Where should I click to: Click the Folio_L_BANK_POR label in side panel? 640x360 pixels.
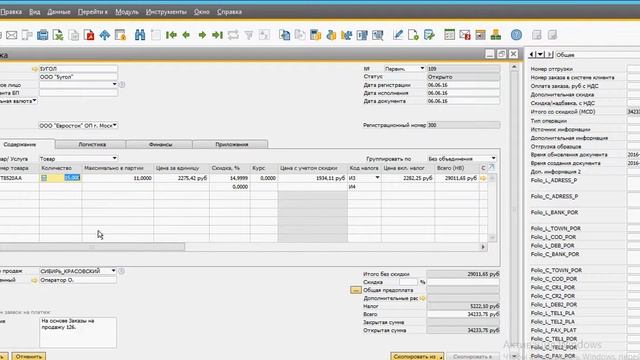554,213
